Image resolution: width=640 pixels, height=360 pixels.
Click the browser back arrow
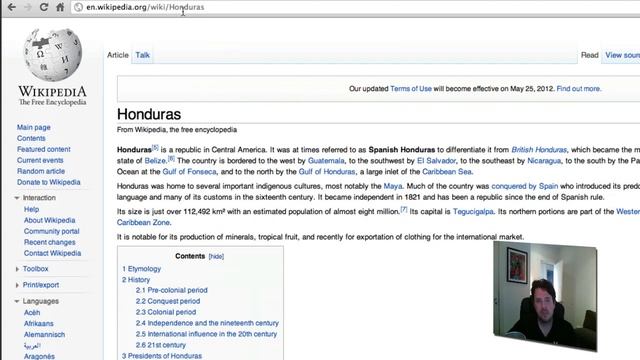[x=12, y=7]
